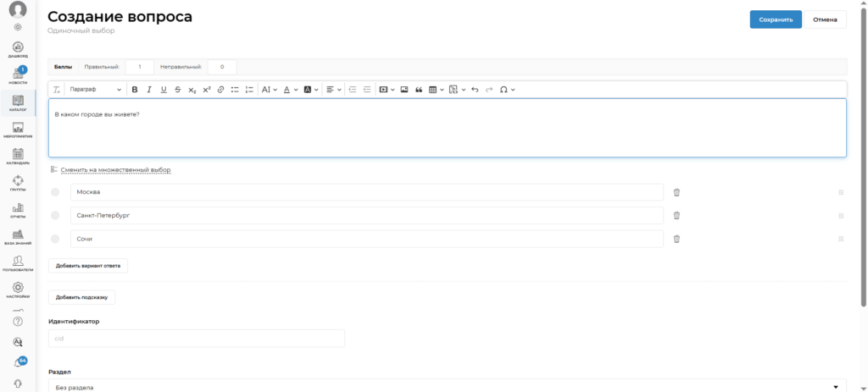Select the Сочи radio button
This screenshot has width=868, height=392.
pyautogui.click(x=55, y=239)
